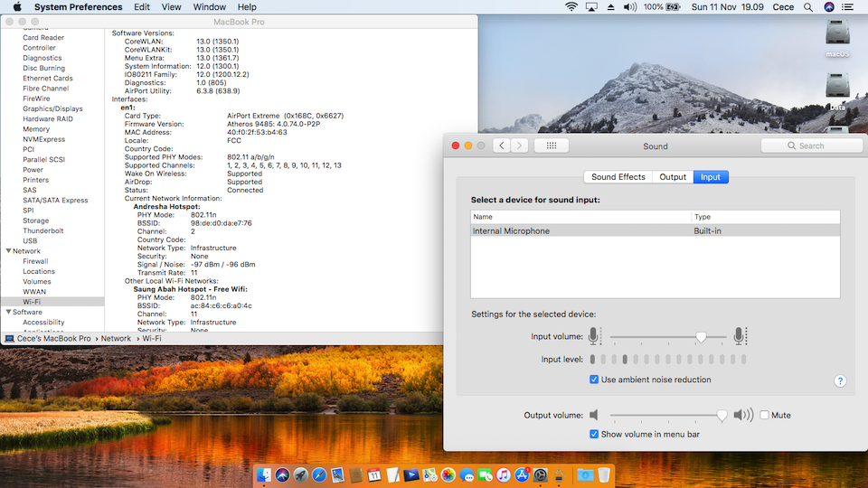This screenshot has width=868, height=488.
Task: Open the Trash in the Dock
Action: [603, 474]
